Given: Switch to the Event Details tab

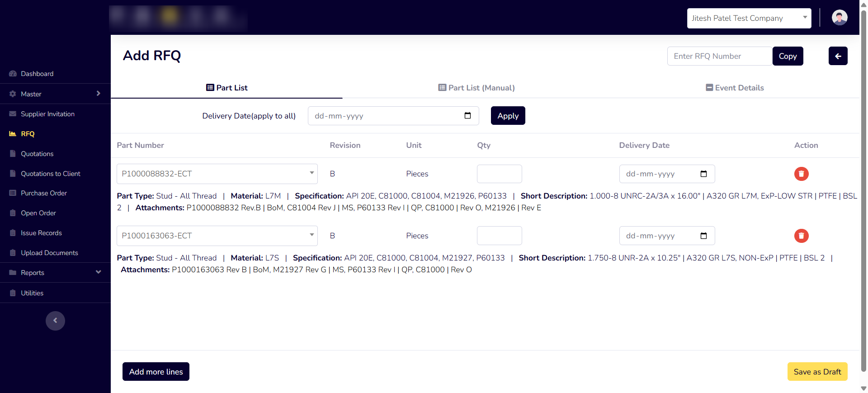Looking at the screenshot, I should click(735, 88).
